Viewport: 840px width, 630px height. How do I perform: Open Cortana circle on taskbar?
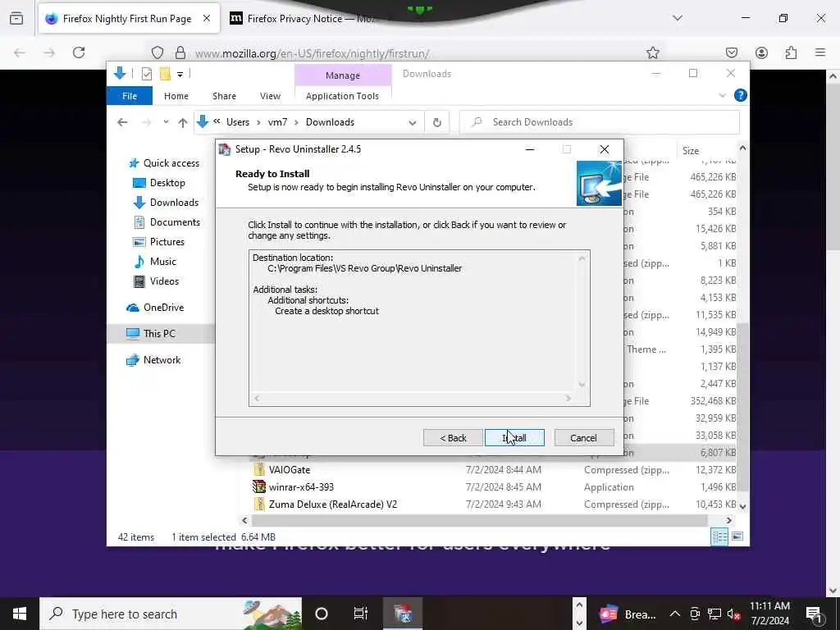[322, 614]
